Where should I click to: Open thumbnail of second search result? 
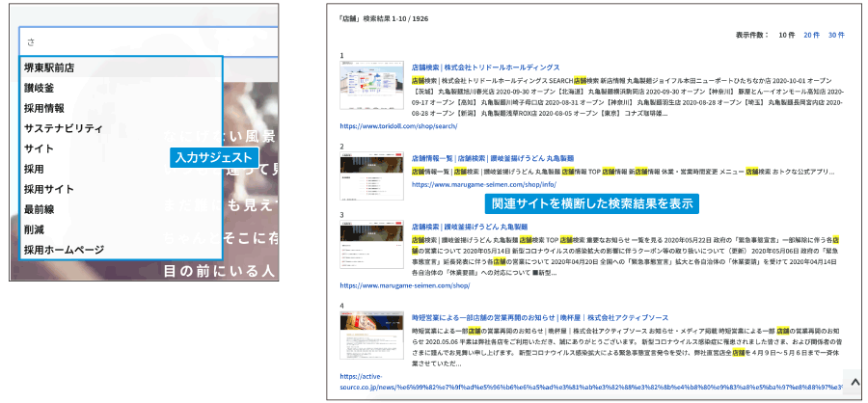tap(371, 175)
